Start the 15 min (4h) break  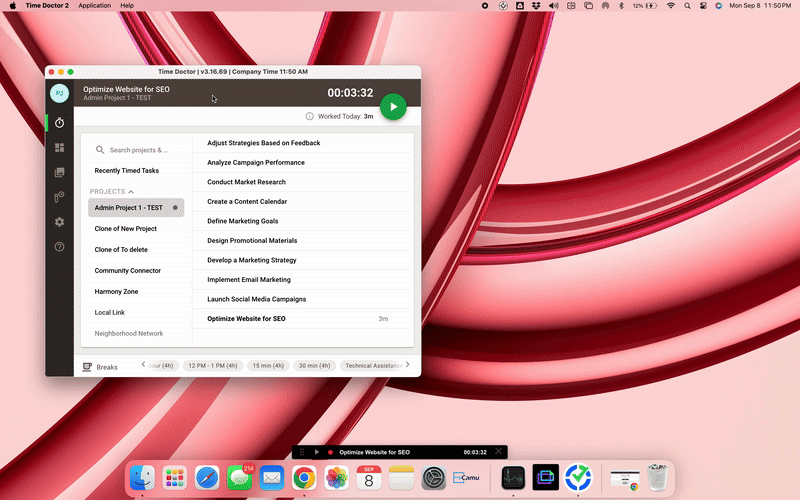click(268, 365)
